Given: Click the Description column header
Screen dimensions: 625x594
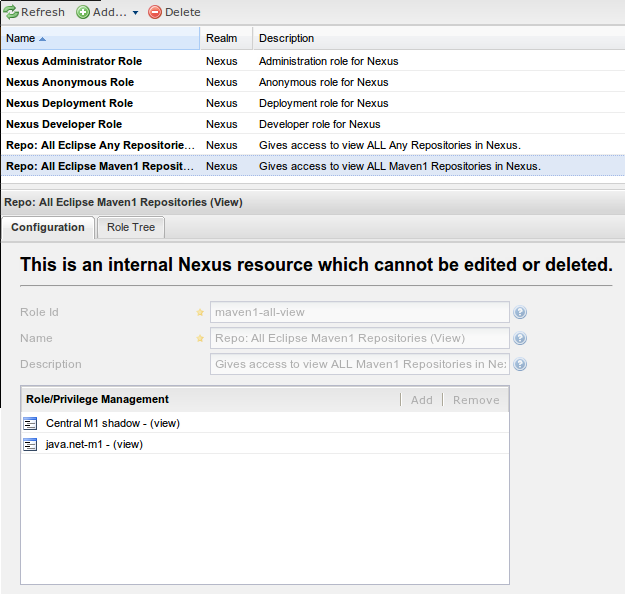Looking at the screenshot, I should (438, 38).
